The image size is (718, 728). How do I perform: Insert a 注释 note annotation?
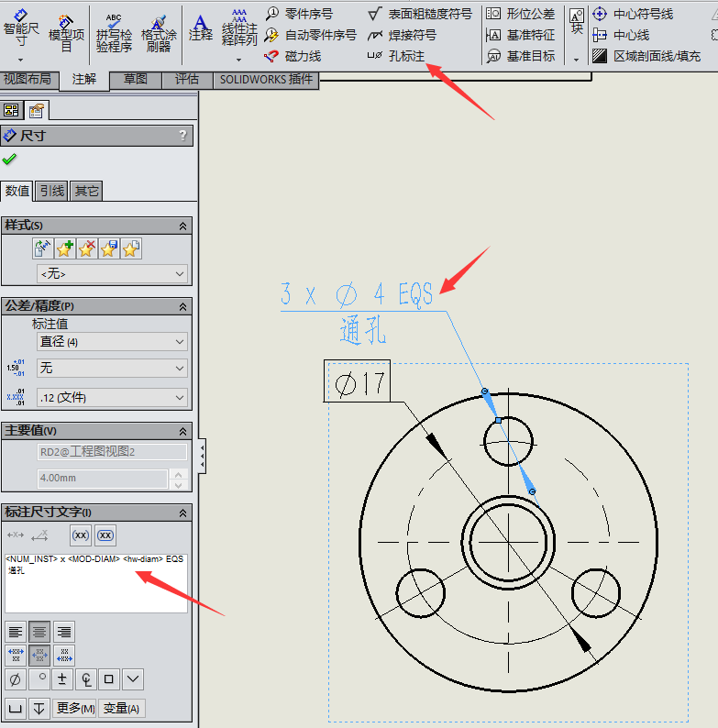pyautogui.click(x=201, y=28)
